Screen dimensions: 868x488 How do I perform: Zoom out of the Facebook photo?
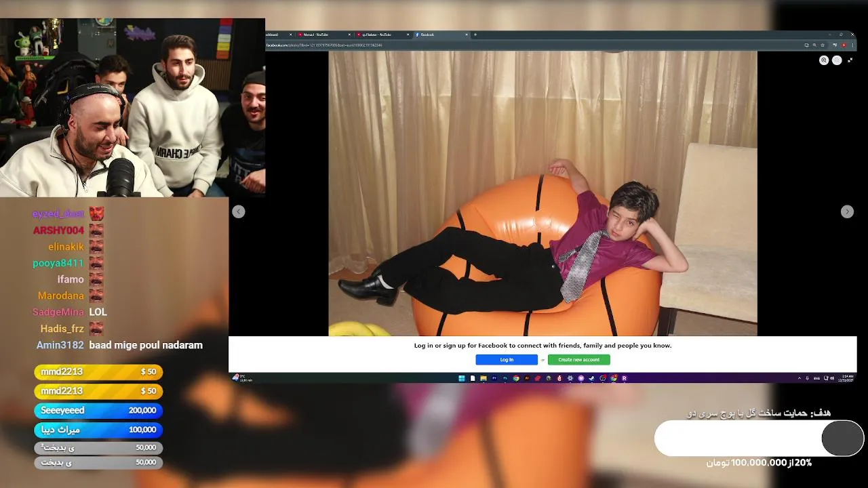coord(837,60)
